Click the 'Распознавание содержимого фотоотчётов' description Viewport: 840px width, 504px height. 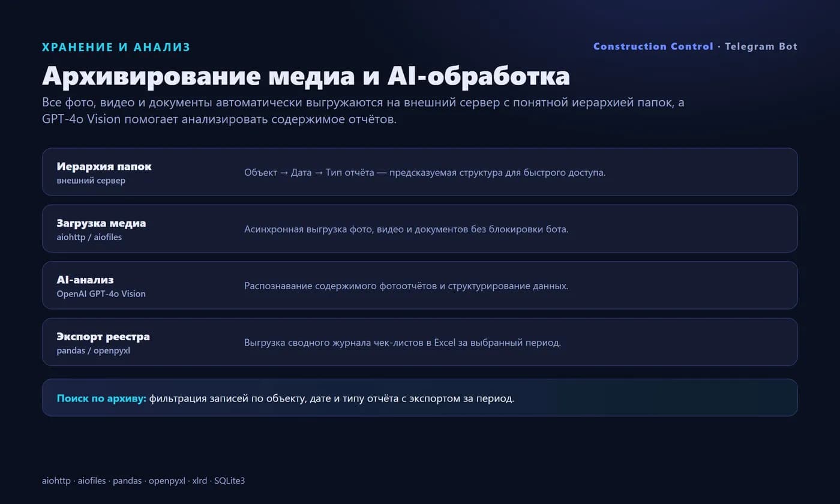pos(406,286)
